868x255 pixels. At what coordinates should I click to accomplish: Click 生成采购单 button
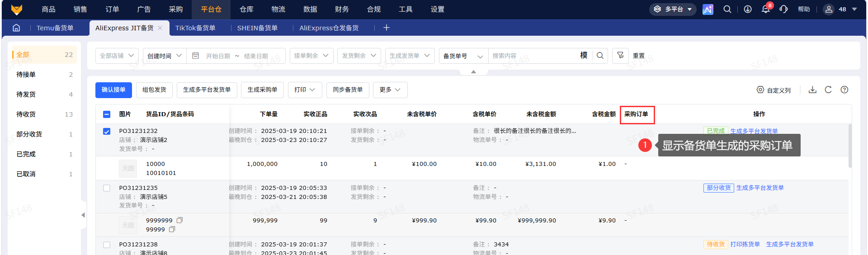click(262, 90)
